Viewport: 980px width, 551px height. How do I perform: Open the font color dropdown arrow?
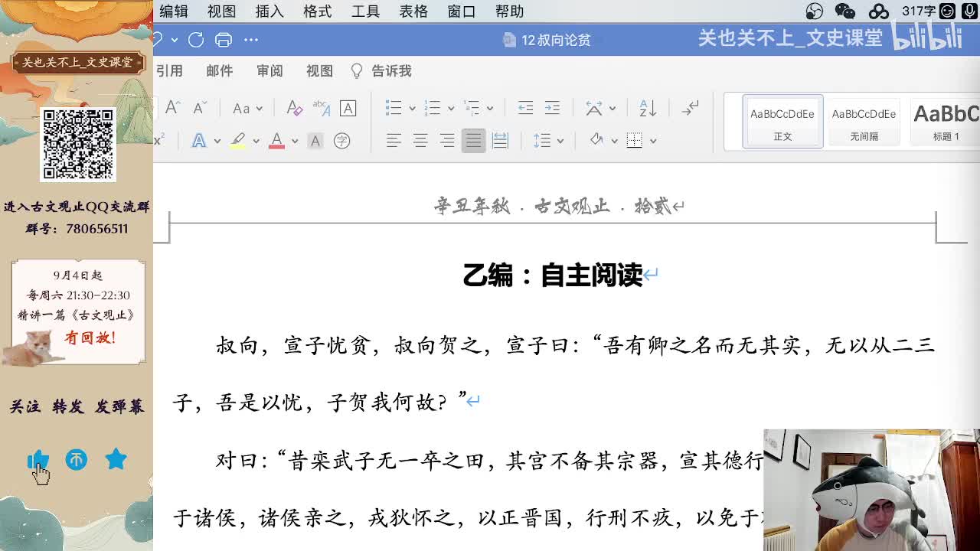click(x=295, y=142)
